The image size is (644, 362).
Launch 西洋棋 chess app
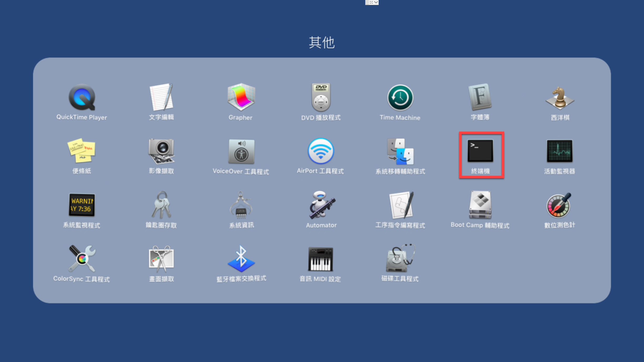click(x=560, y=98)
